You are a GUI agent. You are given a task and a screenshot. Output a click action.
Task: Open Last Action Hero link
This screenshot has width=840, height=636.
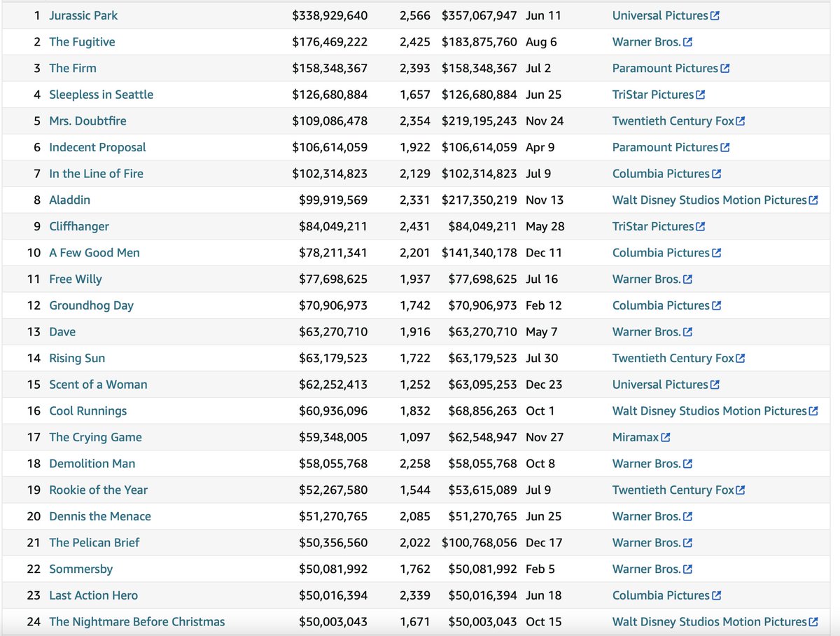[94, 596]
